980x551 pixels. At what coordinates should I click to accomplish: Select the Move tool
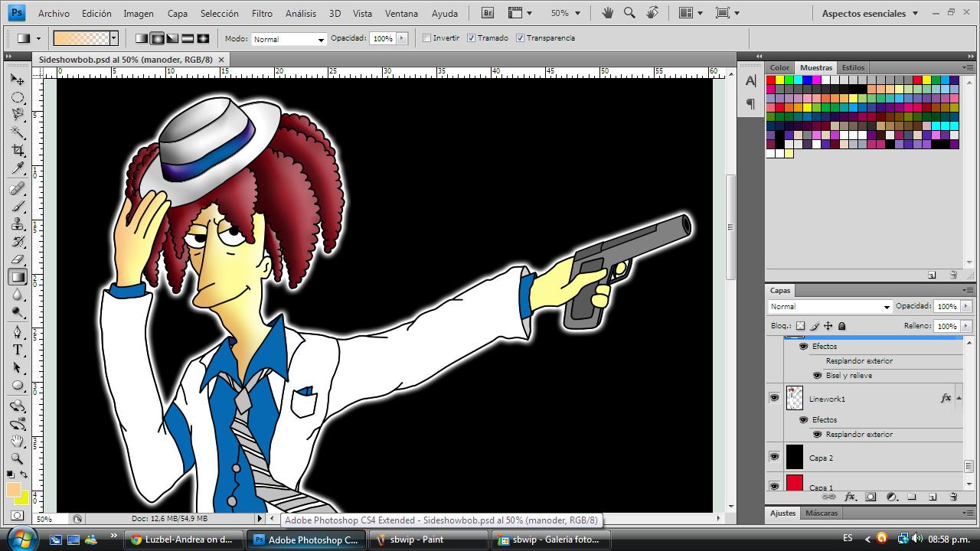pyautogui.click(x=18, y=79)
